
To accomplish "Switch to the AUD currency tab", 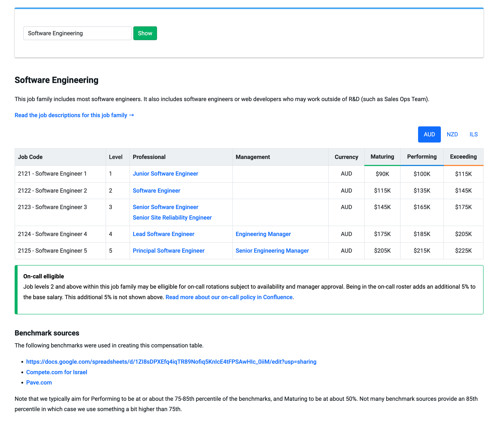I will tap(429, 134).
